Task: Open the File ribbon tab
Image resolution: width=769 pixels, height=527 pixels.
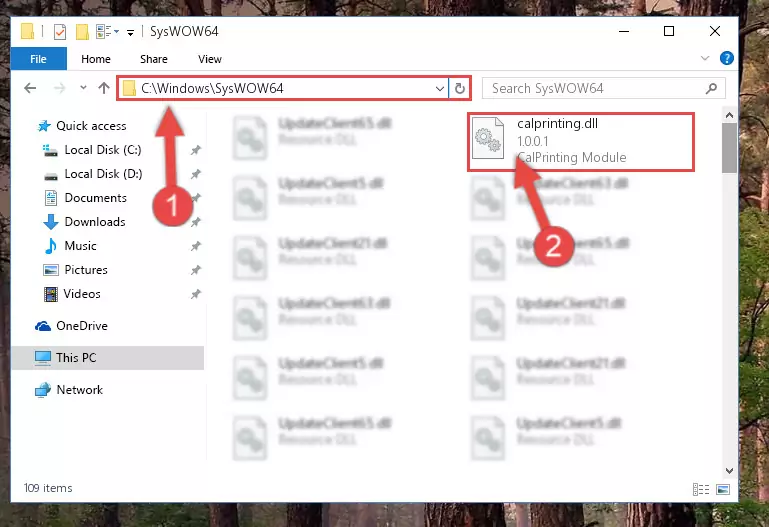Action: pyautogui.click(x=38, y=59)
